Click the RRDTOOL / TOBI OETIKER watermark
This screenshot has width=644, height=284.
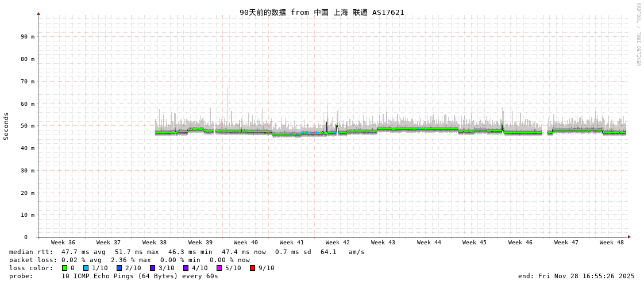coord(638,34)
